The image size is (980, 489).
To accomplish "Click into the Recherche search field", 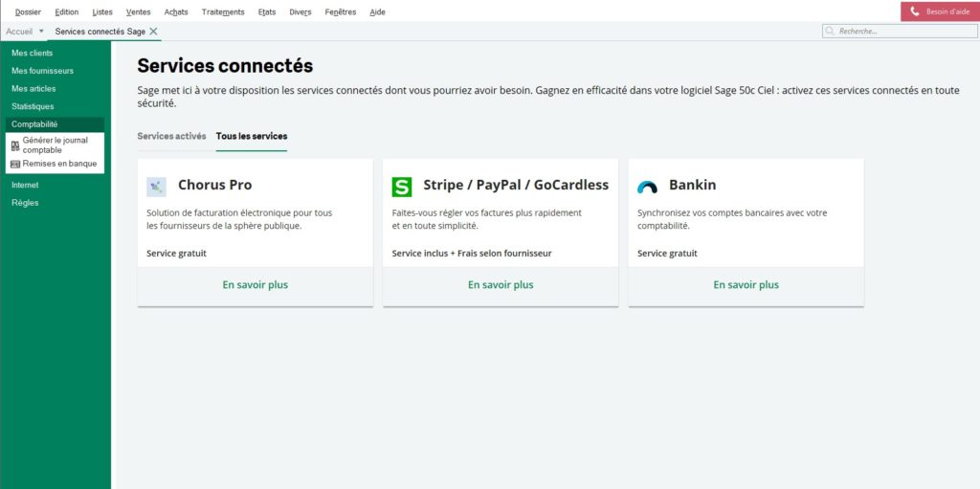I will click(x=900, y=31).
